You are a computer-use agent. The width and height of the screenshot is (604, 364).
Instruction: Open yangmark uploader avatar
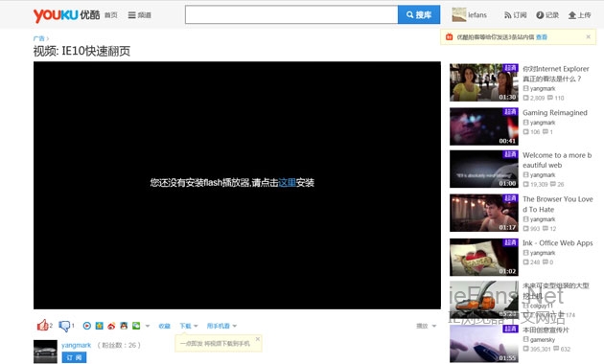tap(45, 352)
